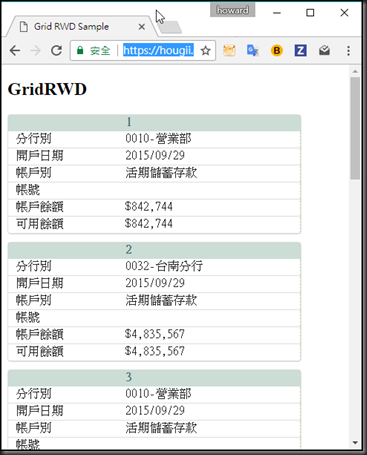
Task: Click the card header numbered 2
Action: pos(154,250)
